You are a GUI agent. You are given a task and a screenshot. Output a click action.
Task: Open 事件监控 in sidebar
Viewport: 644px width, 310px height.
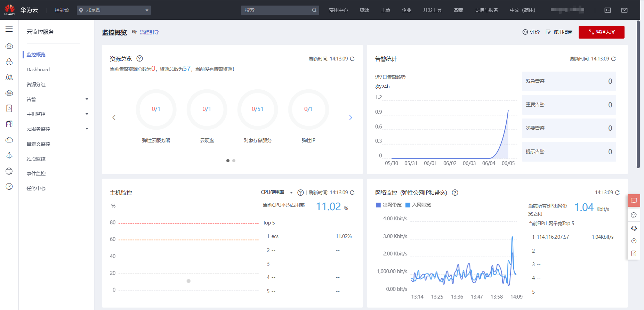pyautogui.click(x=36, y=173)
